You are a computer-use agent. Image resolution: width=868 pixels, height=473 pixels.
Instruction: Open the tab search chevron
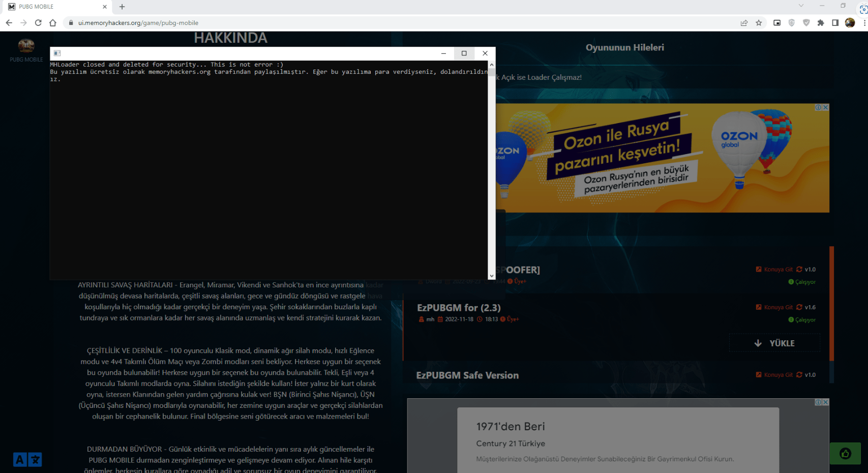click(x=801, y=6)
